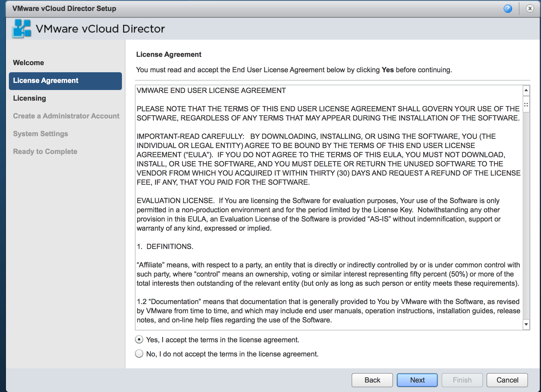Select 'Yes, I accept the terms' radio button
541x392 pixels.
(139, 340)
